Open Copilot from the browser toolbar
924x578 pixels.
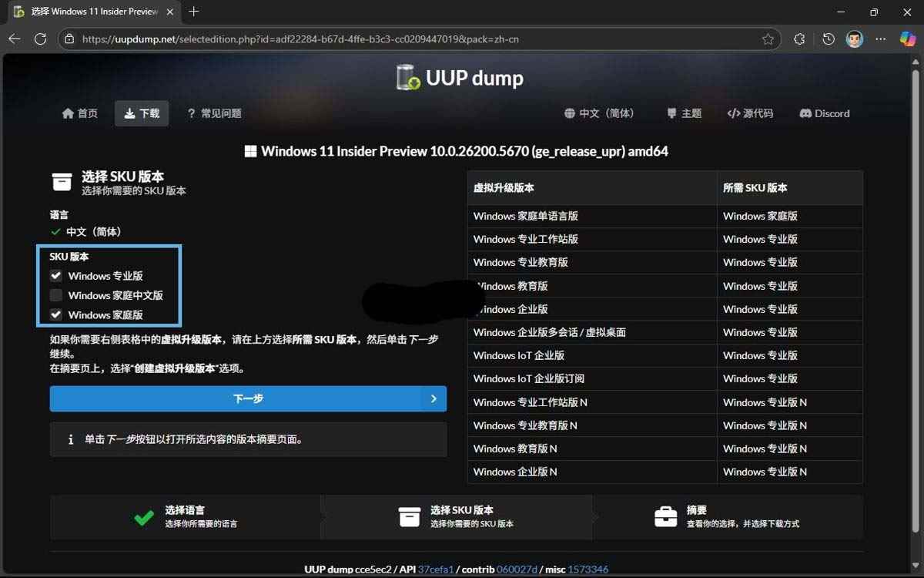908,39
